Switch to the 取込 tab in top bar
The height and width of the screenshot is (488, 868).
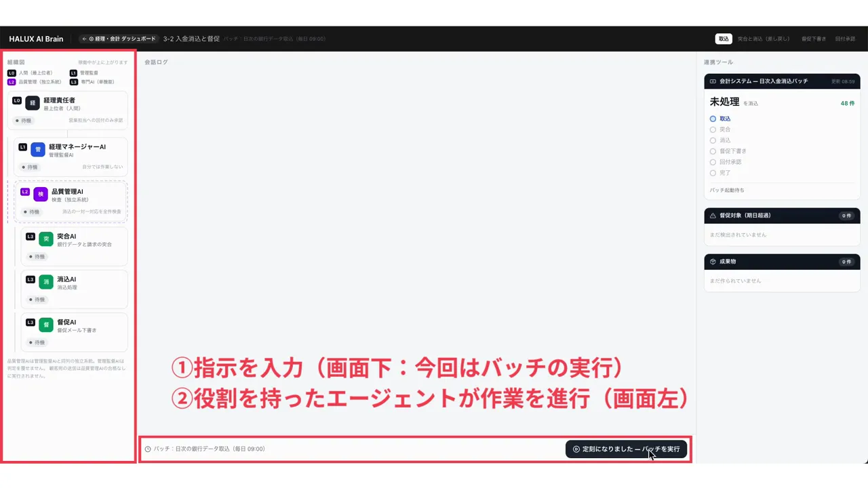pos(724,39)
